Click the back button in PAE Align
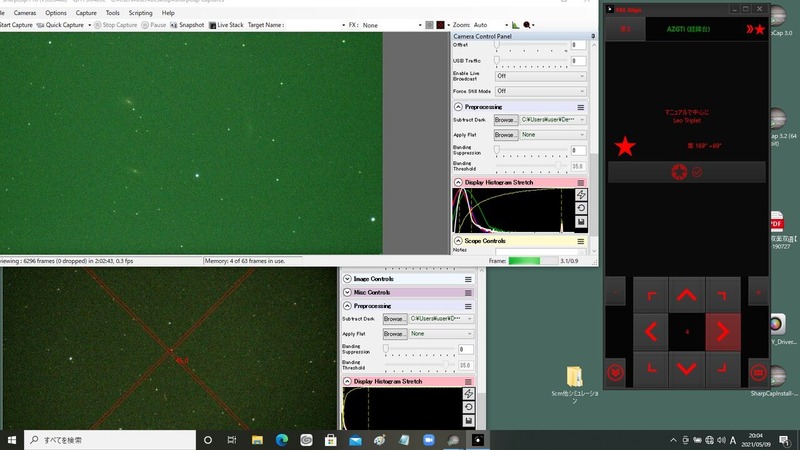The image size is (800, 450). point(626,29)
